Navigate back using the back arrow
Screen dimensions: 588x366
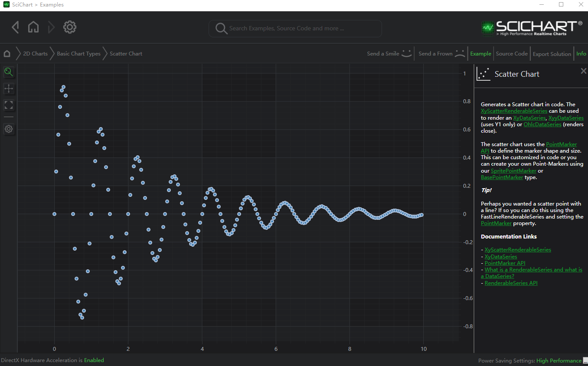click(x=15, y=26)
